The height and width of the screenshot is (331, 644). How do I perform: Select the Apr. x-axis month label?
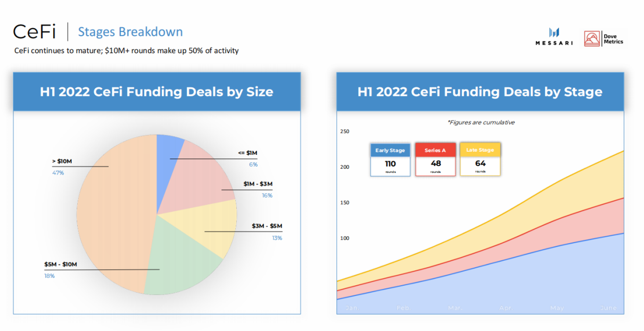(x=505, y=308)
